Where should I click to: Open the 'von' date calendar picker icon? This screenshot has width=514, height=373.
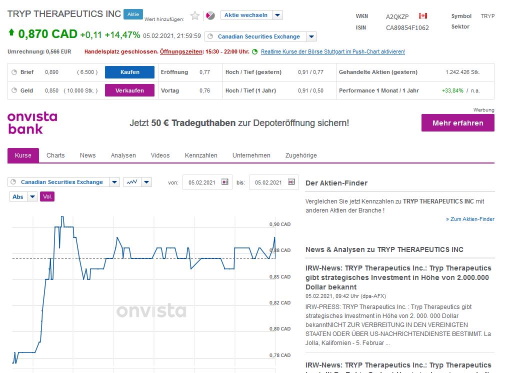click(x=225, y=182)
